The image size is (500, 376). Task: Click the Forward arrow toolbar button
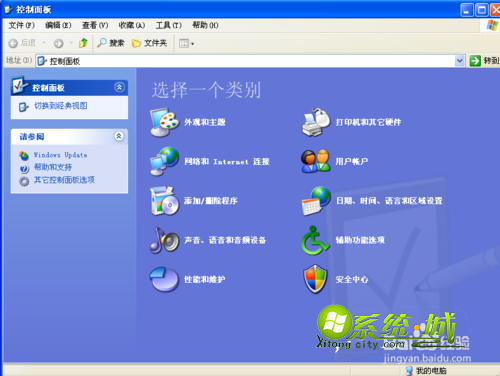(x=59, y=43)
